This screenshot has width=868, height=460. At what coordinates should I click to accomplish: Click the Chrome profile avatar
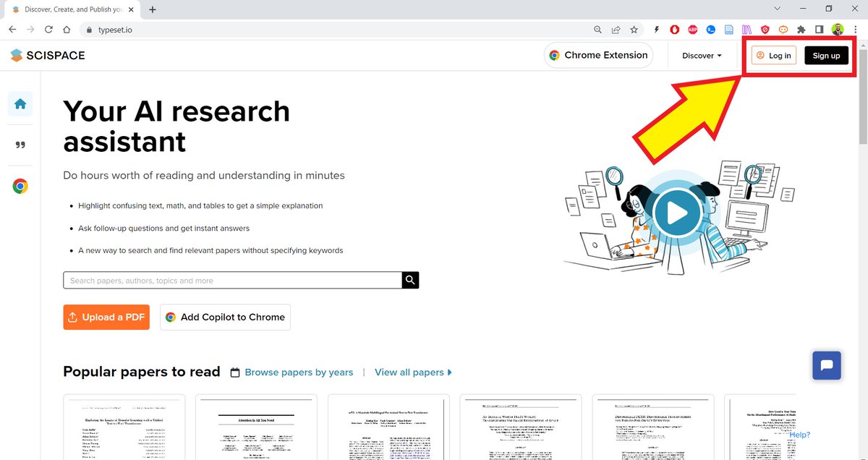(837, 30)
